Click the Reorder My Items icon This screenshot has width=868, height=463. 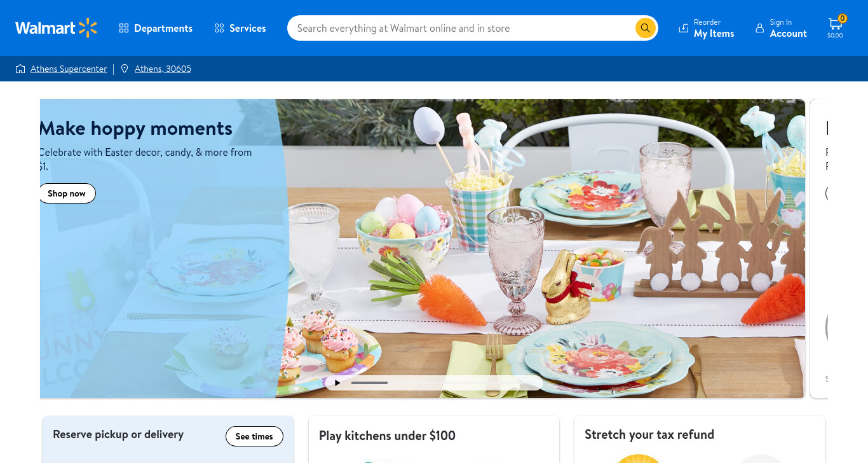pos(684,28)
